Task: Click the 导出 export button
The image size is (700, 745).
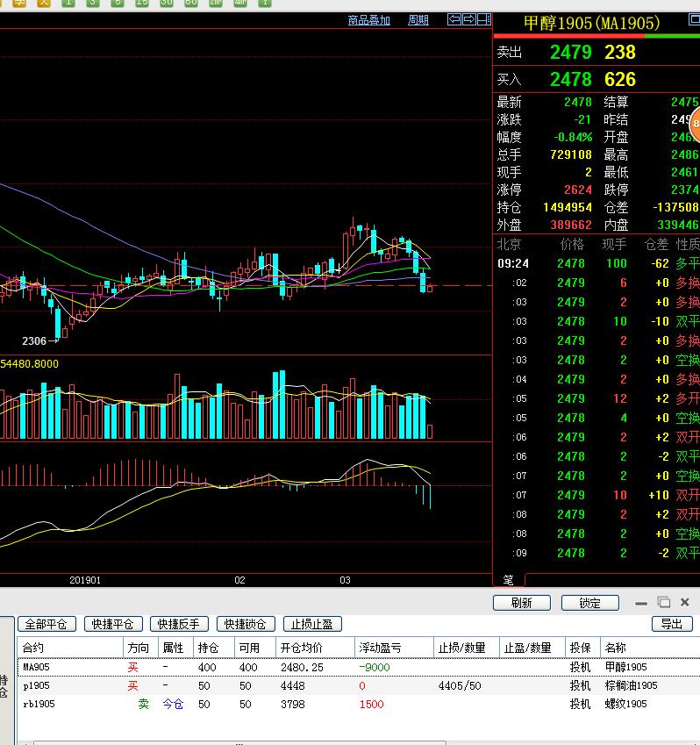Action: [672, 624]
